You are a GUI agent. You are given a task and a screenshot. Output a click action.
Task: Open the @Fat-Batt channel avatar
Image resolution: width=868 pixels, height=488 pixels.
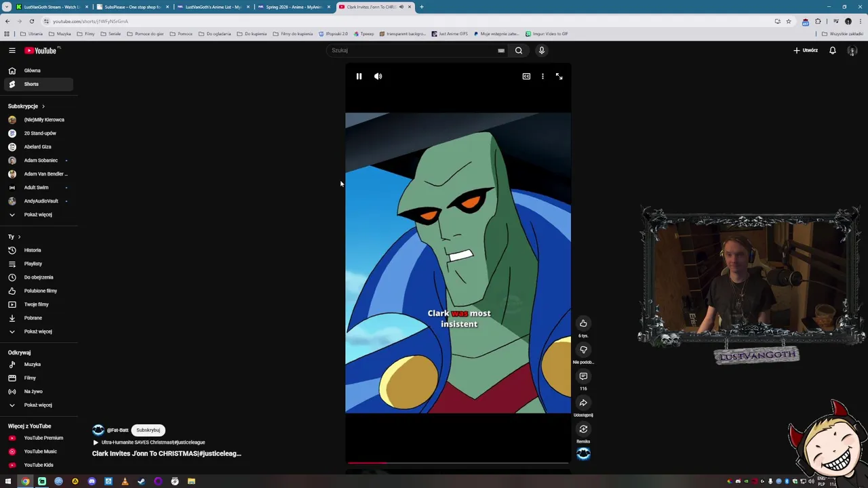pyautogui.click(x=98, y=430)
